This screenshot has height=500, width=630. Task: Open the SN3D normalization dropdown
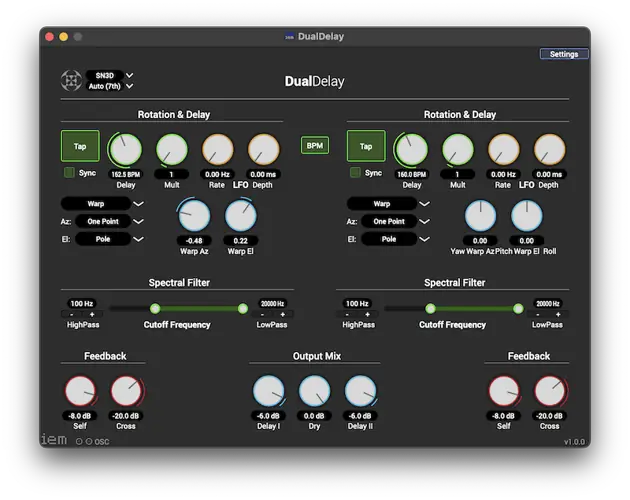click(110, 75)
